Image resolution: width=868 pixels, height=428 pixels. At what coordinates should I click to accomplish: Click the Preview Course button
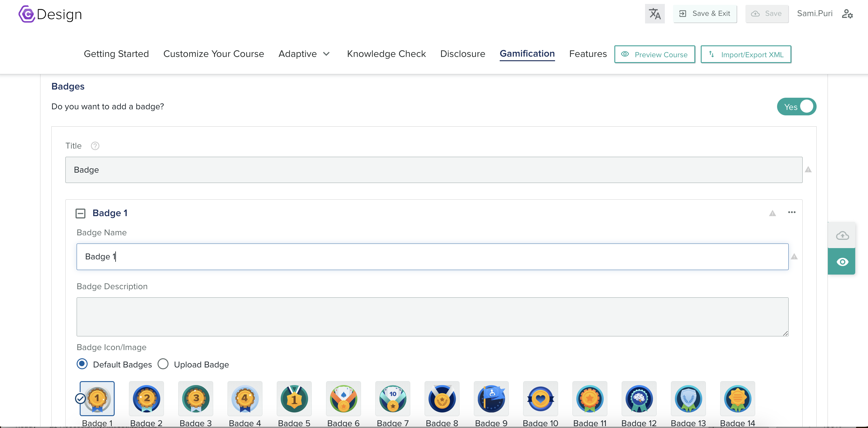654,54
